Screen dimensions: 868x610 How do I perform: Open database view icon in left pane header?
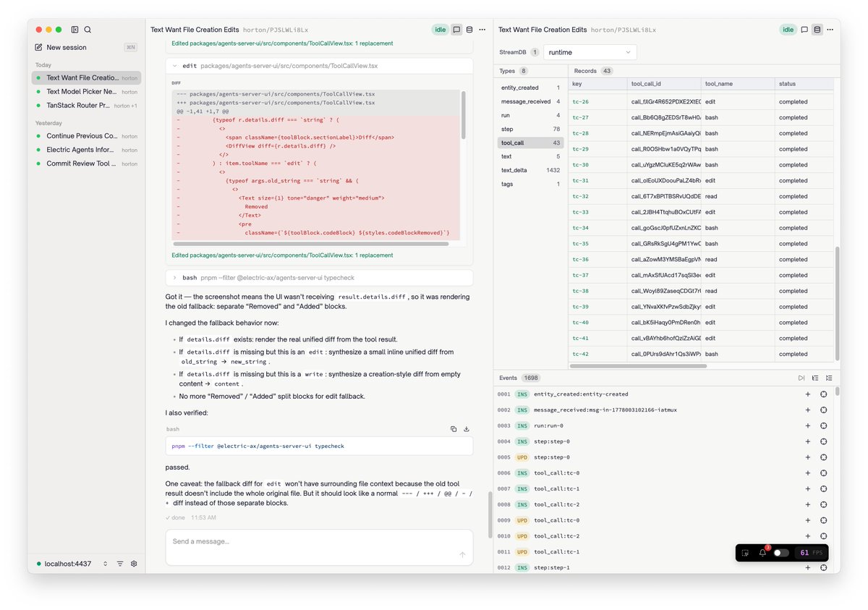(469, 30)
